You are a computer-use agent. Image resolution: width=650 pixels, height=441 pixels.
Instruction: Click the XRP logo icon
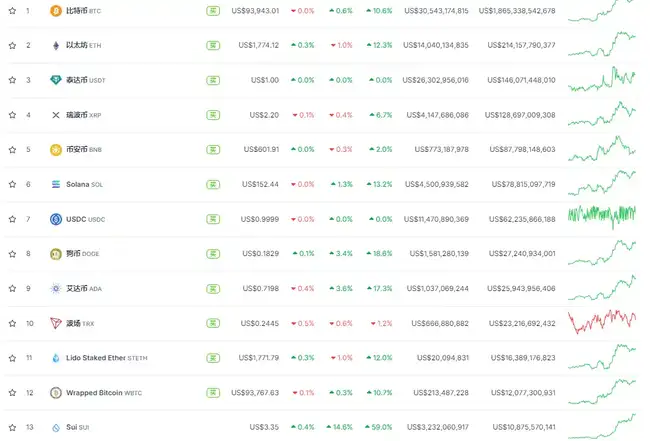tap(56, 115)
